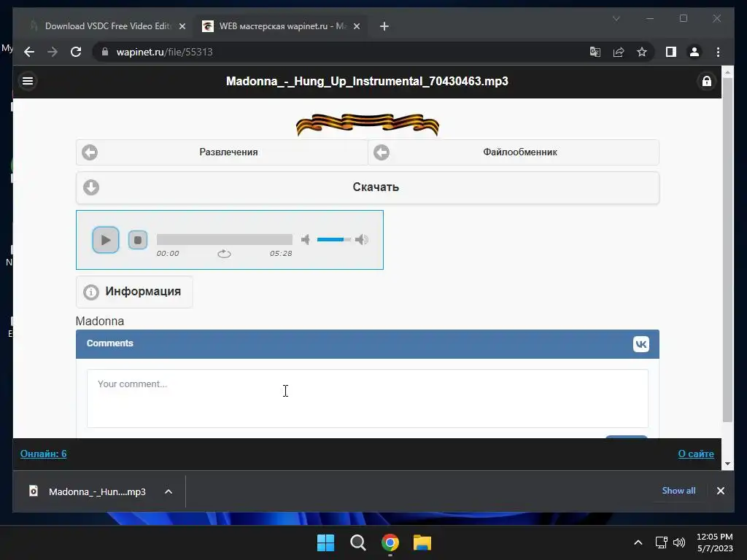Click the address bar URL wapinet.ru/file/55313

pos(164,52)
